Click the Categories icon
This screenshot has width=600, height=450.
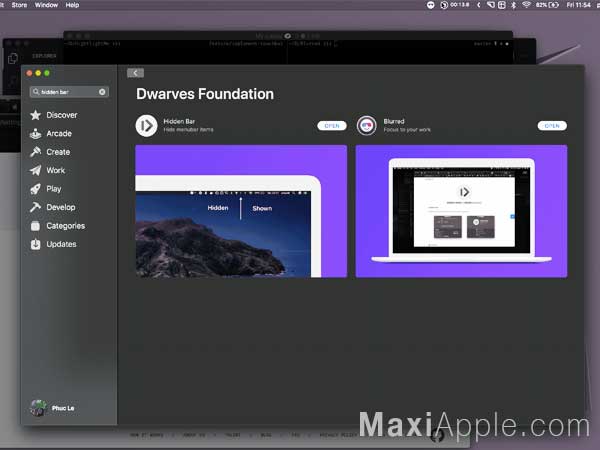(x=36, y=226)
